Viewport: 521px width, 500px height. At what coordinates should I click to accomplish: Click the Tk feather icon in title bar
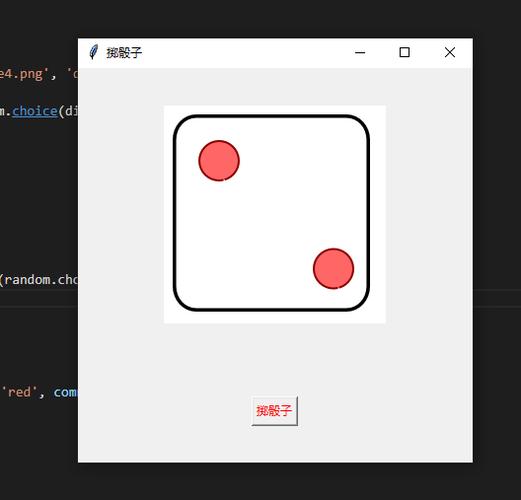pyautogui.click(x=94, y=52)
